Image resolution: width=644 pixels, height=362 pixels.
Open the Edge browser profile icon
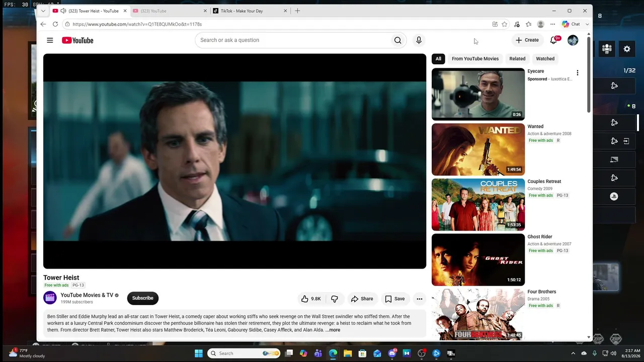(540, 24)
